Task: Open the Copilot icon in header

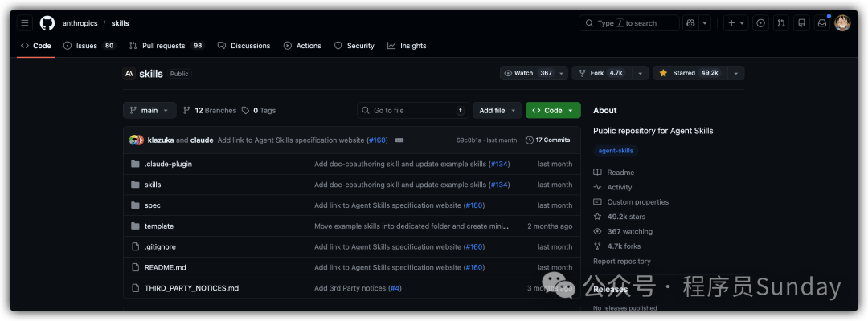Action: click(690, 23)
